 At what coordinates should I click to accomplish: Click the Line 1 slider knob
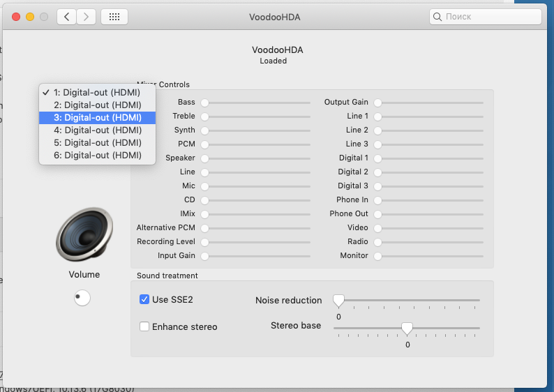[x=377, y=116]
